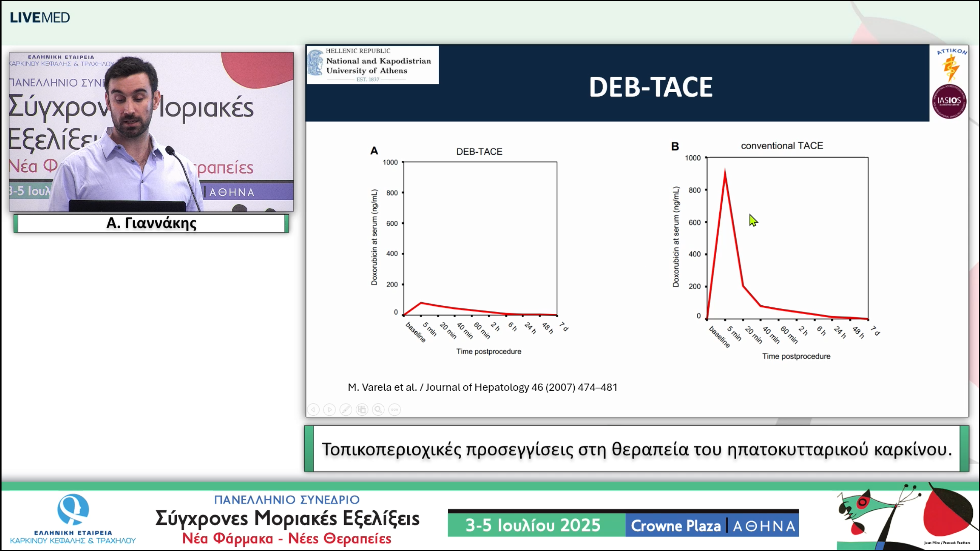
Task: Click the next slide arrow icon
Action: click(329, 410)
